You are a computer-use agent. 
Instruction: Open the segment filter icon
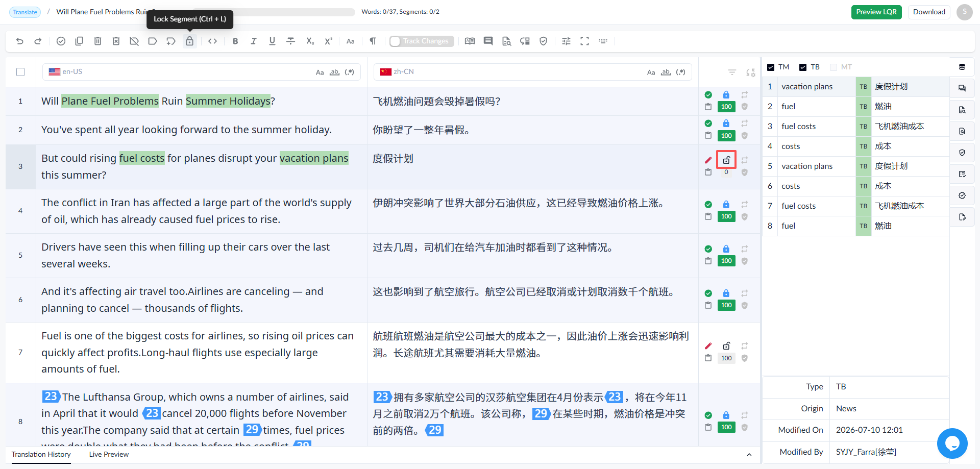point(732,72)
